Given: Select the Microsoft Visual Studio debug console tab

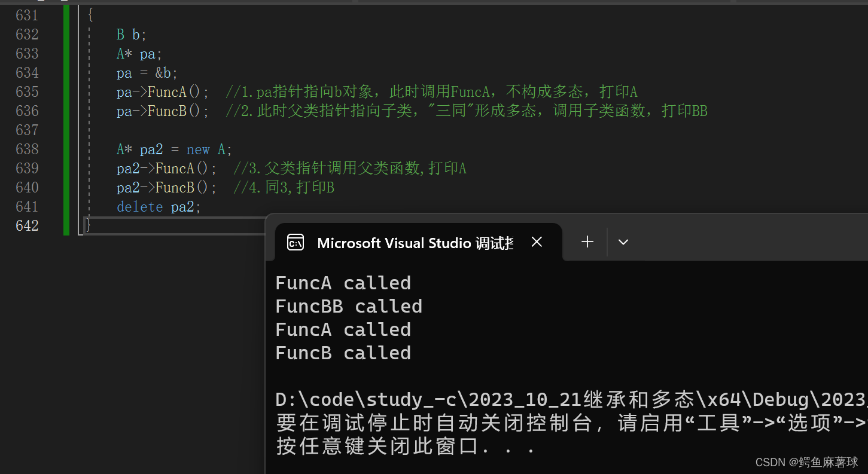Looking at the screenshot, I should coord(418,242).
